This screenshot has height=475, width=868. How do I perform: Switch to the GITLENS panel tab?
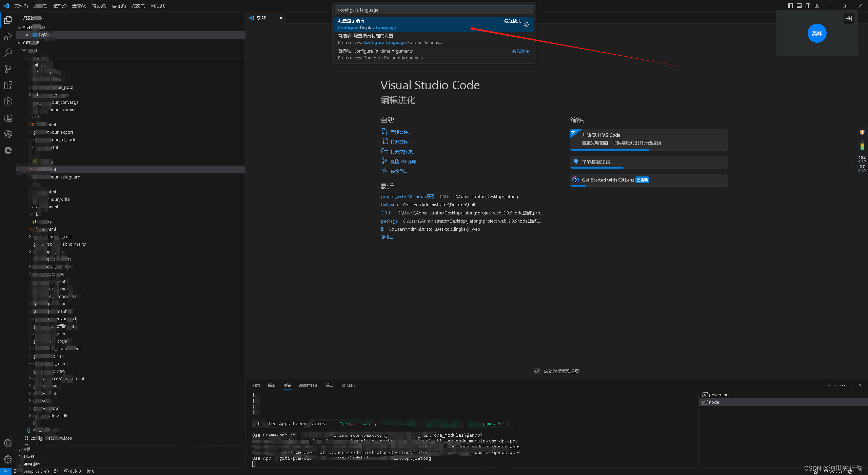[348, 385]
